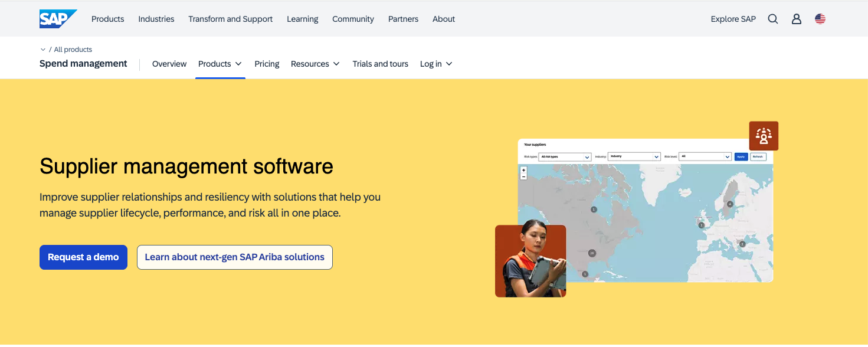Collapse the breadcrumb chevron before All products
868x347 pixels.
[x=43, y=50]
